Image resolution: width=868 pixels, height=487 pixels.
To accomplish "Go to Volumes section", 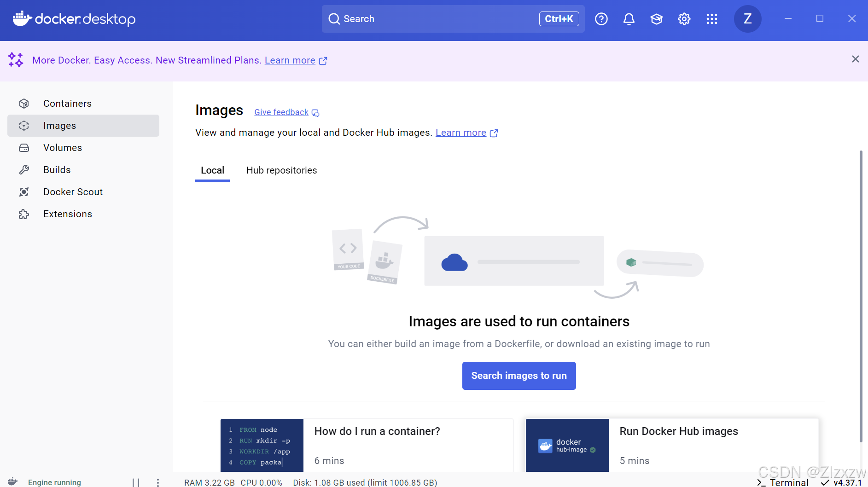I will coord(83,148).
